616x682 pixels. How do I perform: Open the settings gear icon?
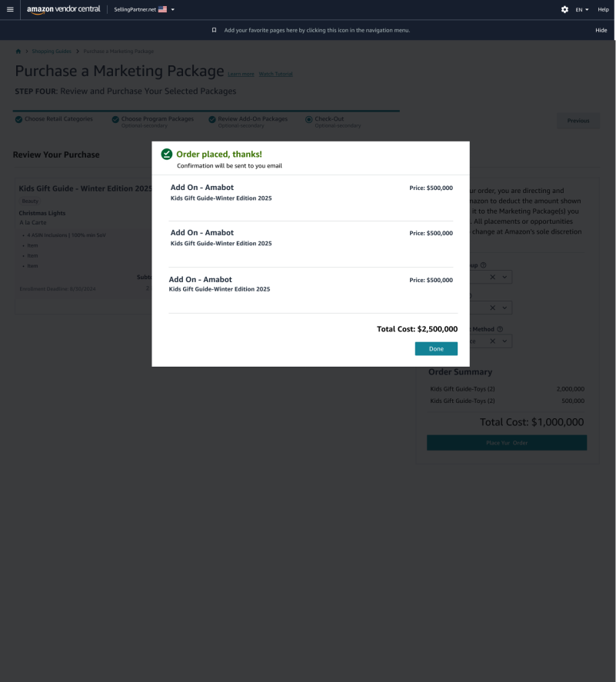tap(564, 9)
